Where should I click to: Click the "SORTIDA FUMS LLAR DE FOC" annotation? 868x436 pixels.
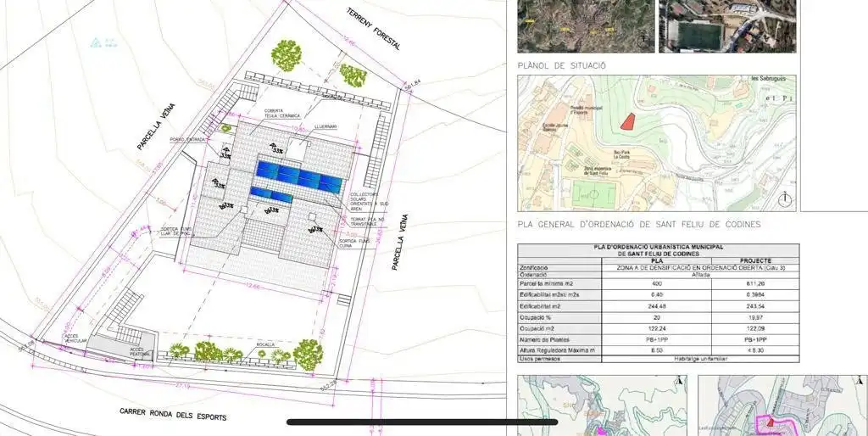pyautogui.click(x=175, y=232)
